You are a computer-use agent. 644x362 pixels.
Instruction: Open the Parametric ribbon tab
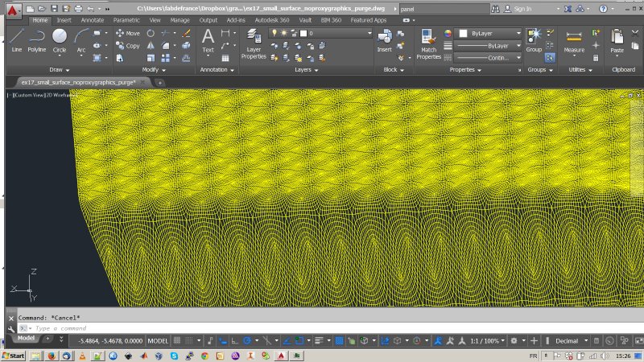[x=126, y=19]
